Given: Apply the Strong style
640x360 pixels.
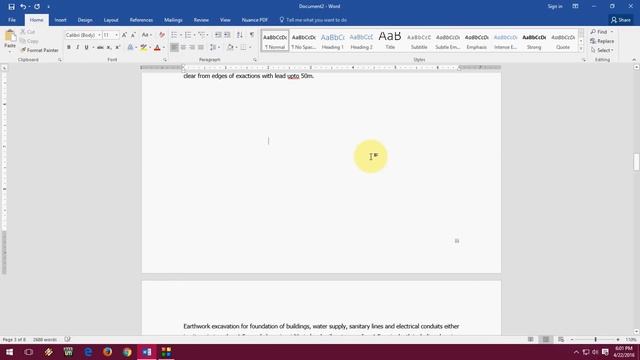Looking at the screenshot, I should [534, 41].
